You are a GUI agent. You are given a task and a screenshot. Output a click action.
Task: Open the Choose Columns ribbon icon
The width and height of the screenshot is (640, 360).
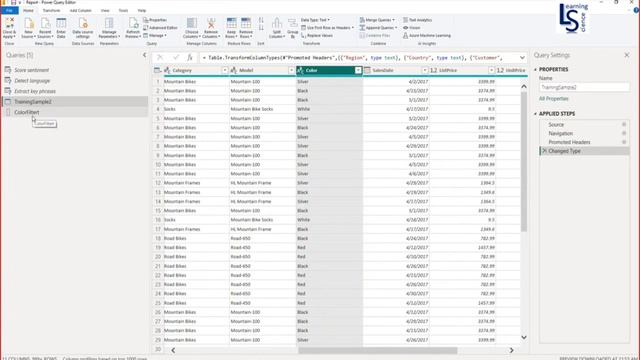[191, 28]
